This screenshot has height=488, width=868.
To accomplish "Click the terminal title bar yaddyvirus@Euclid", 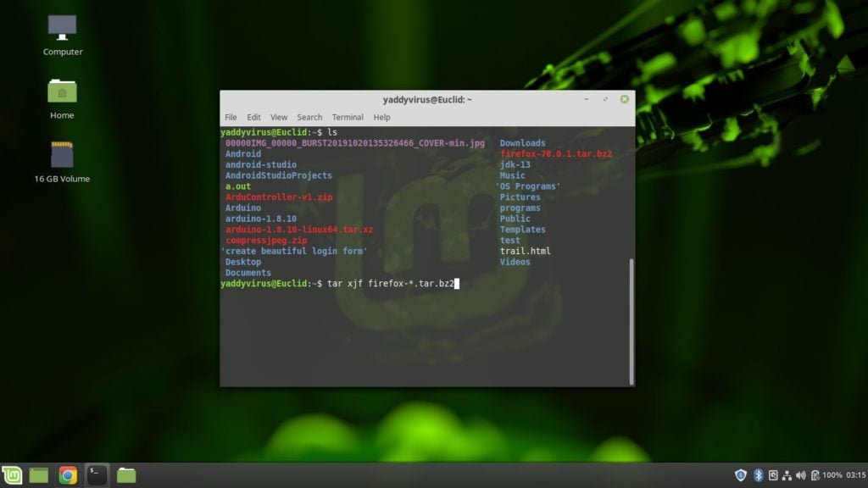I will point(427,100).
